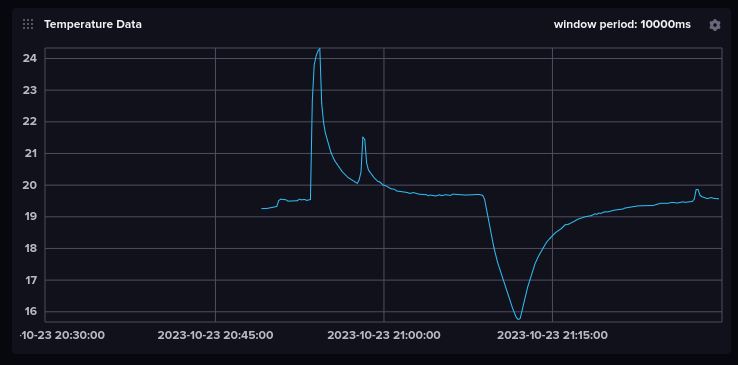Click the small bump near graph's right end
738x365 pixels.
pos(697,190)
